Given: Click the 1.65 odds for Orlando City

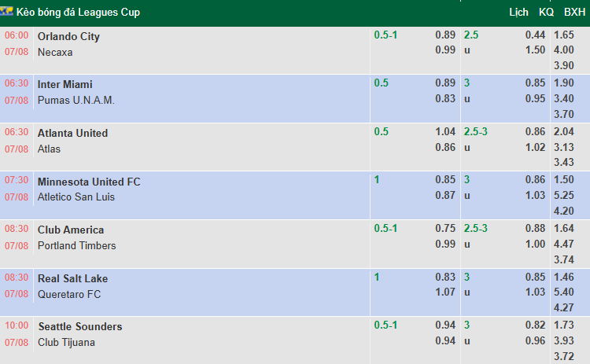Looking at the screenshot, I should (564, 35).
